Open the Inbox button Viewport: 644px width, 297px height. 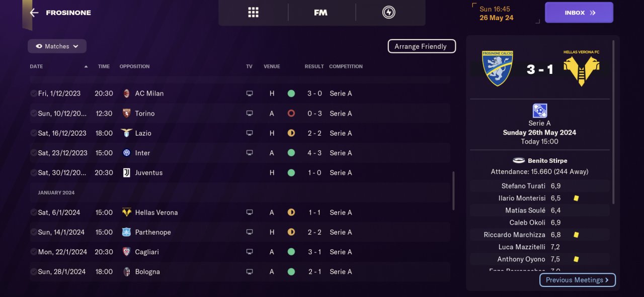click(579, 13)
